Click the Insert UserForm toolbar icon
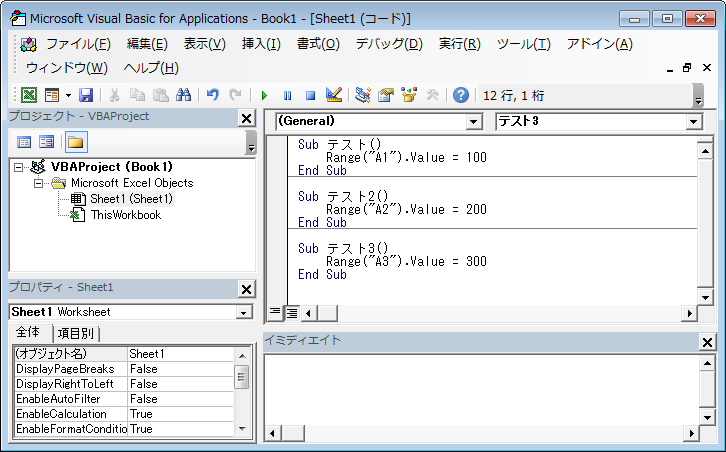 pyautogui.click(x=51, y=95)
